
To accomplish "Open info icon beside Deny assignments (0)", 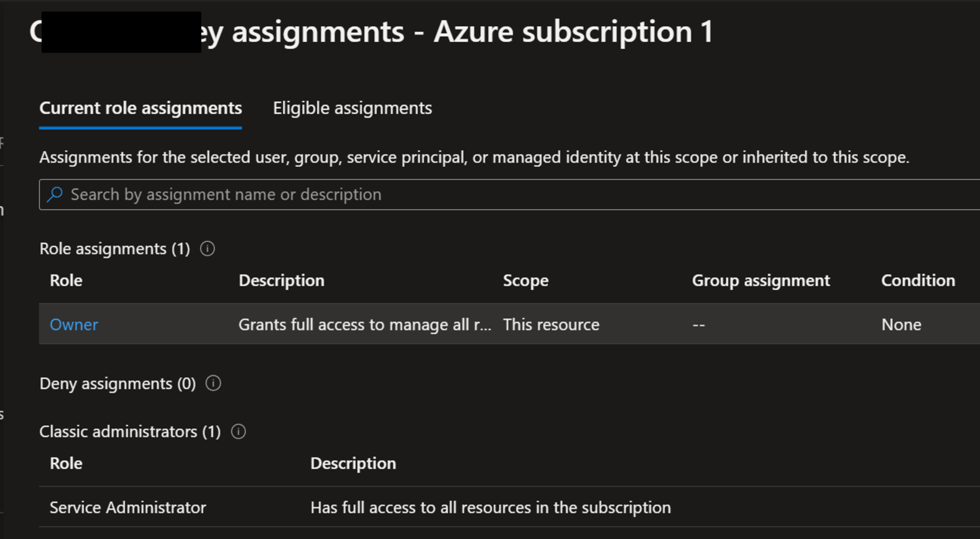I will click(213, 383).
